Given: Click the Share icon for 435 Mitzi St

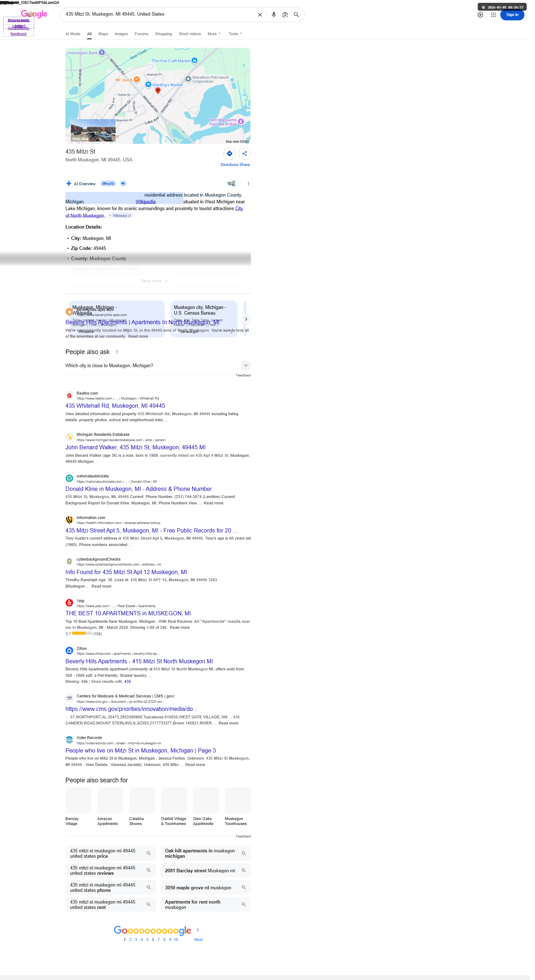Looking at the screenshot, I should 244,153.
